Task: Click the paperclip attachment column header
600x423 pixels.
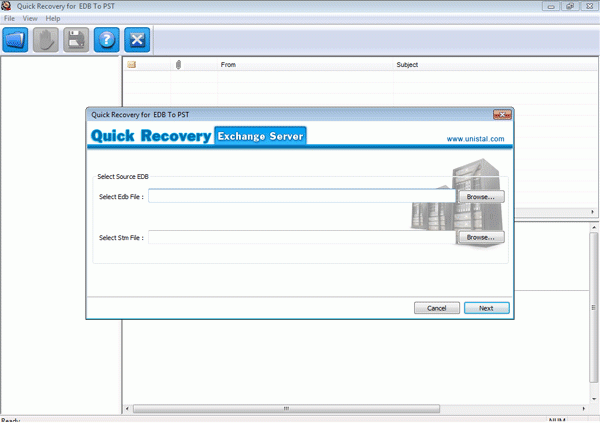Action: [178, 65]
